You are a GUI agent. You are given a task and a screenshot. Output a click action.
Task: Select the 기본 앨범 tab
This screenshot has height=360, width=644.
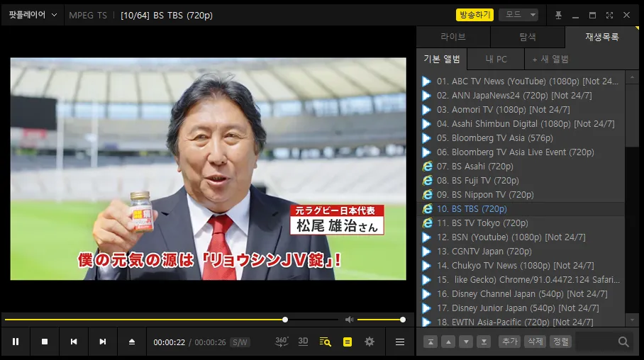point(442,59)
